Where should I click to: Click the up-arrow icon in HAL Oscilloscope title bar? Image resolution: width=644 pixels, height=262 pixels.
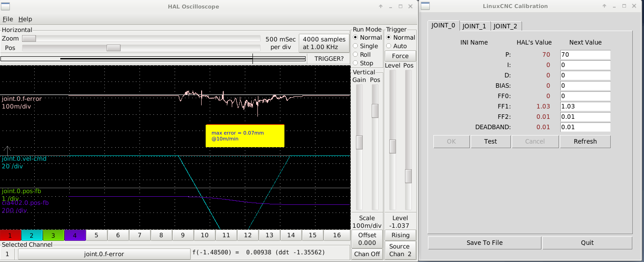[380, 6]
